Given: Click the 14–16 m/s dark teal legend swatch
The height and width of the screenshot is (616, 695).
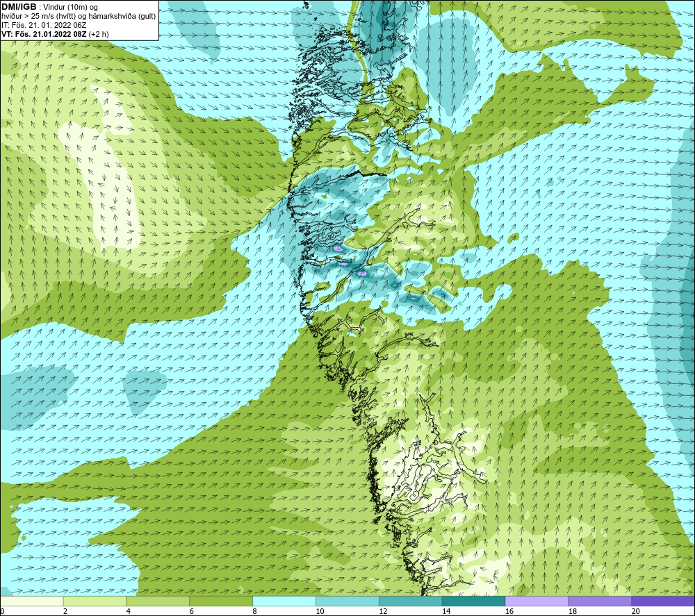Looking at the screenshot, I should click(x=474, y=601).
